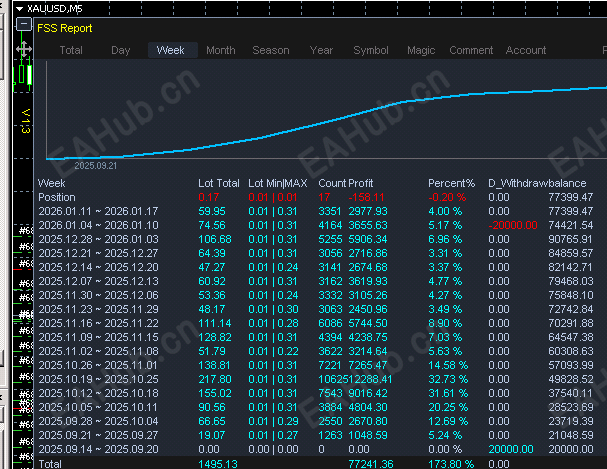Select week row 2025.09.28 ~ 2025.10.04
The image size is (607, 469).
coord(98,421)
